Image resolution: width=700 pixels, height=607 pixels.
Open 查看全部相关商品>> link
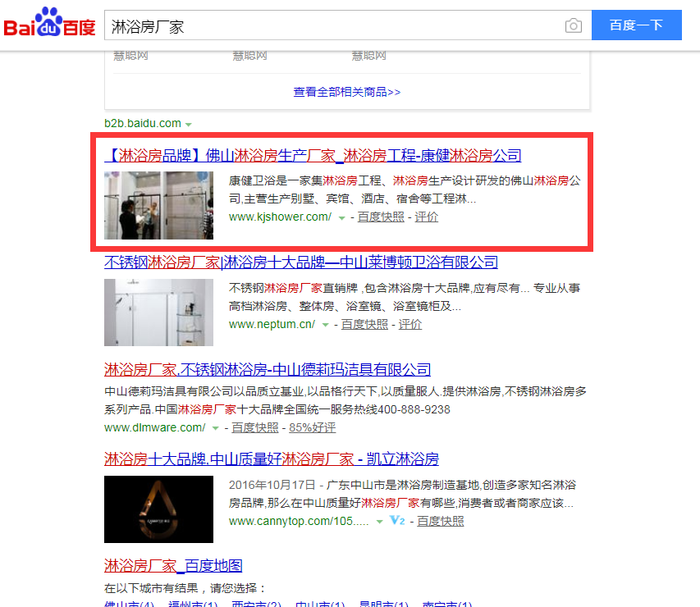click(x=347, y=92)
